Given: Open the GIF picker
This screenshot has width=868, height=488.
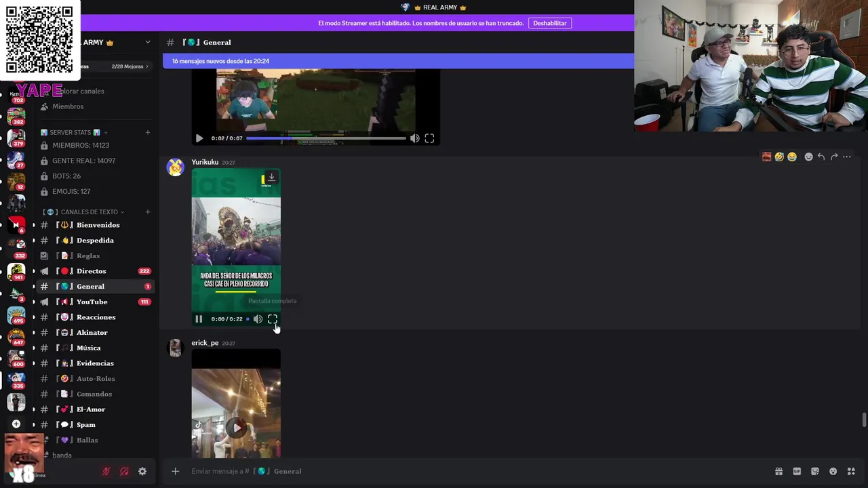Looking at the screenshot, I should point(797,471).
